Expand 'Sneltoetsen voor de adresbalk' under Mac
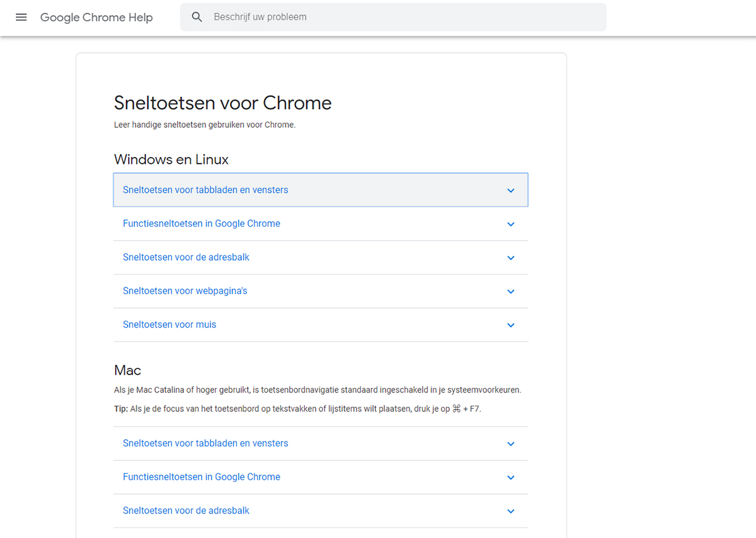 [321, 511]
